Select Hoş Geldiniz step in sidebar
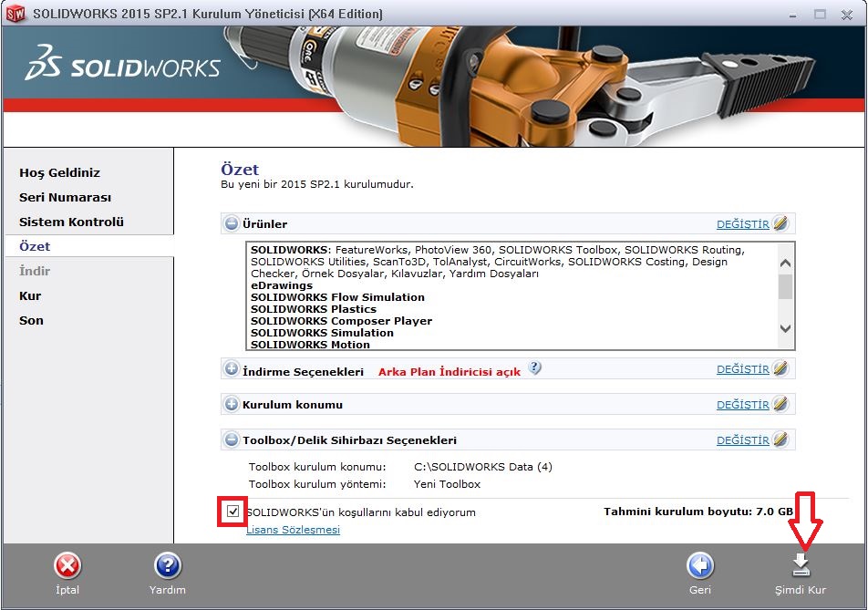868x610 pixels. pyautogui.click(x=60, y=172)
